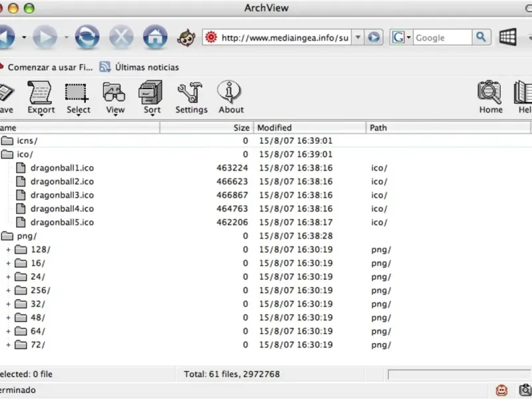Viewport: 532px width, 399px height.
Task: Click the size value 463224
Action: click(232, 168)
